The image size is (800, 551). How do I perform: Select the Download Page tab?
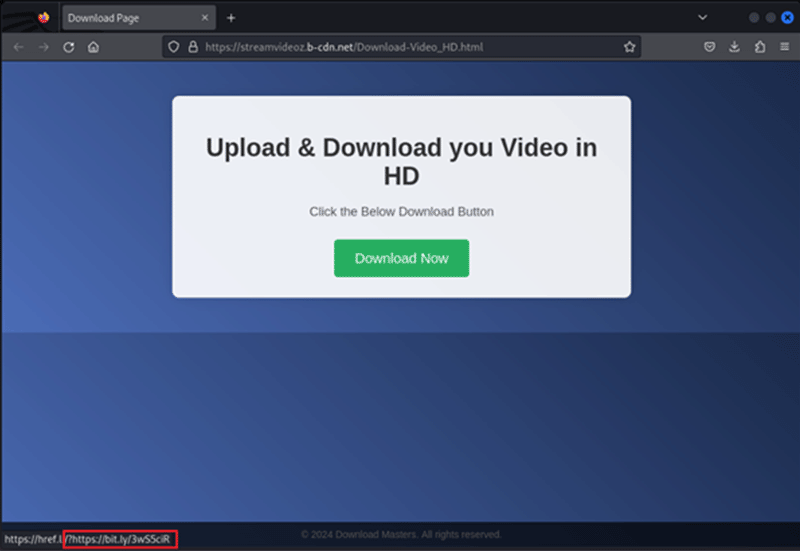click(x=139, y=18)
